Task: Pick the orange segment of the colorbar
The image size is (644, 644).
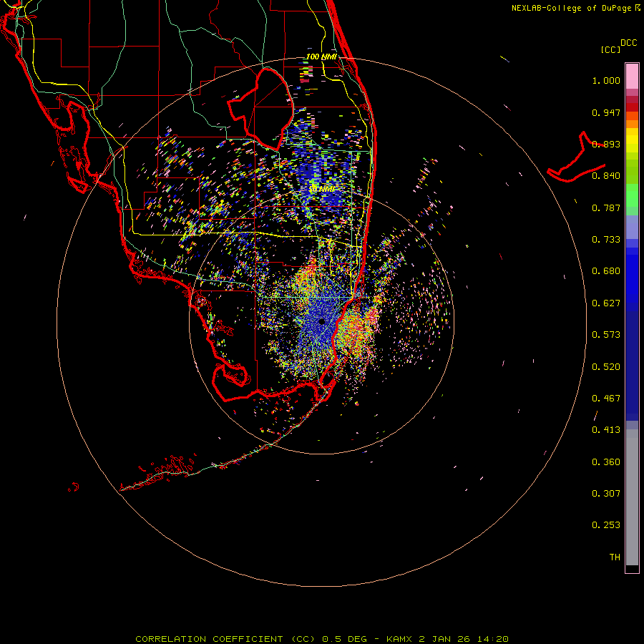Action: pos(632,124)
